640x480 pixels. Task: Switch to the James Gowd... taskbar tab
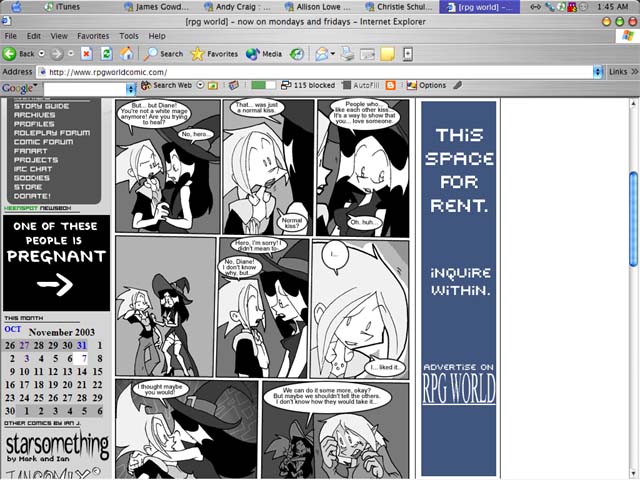(157, 7)
